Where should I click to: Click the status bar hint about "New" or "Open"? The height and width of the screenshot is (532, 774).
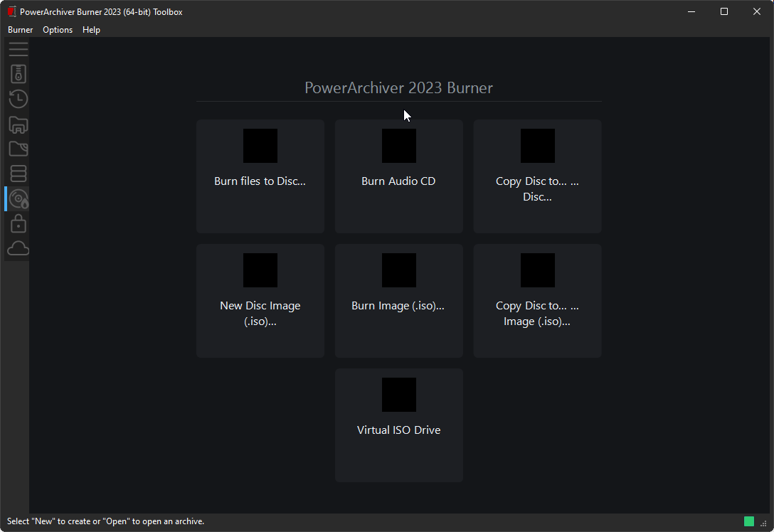105,521
